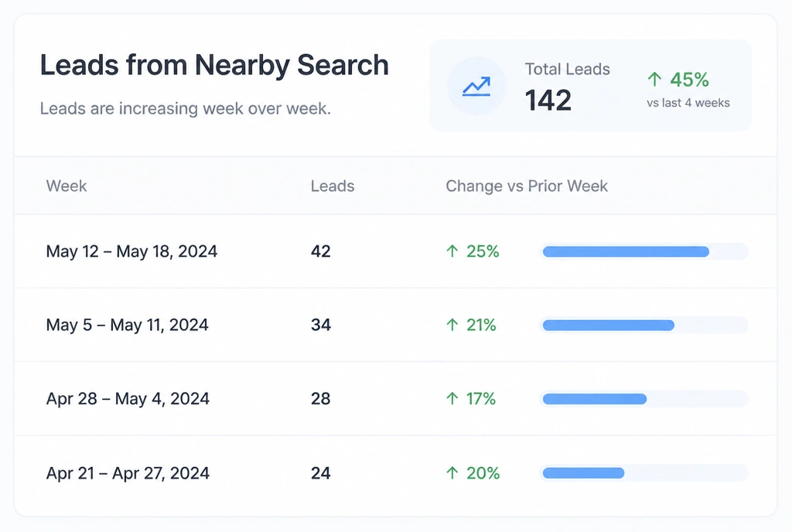
Task: Click the progress bar for 25% change
Action: tap(644, 251)
